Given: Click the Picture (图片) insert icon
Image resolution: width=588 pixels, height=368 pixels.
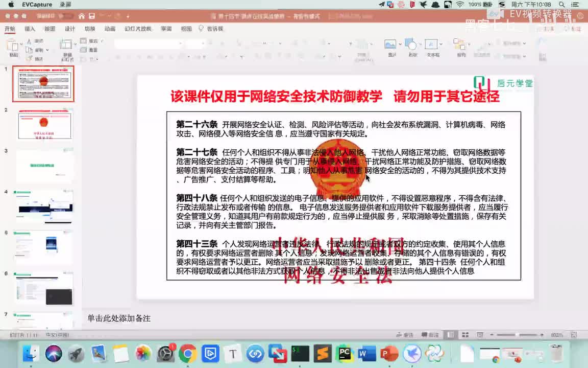Looking at the screenshot, I should (390, 44).
